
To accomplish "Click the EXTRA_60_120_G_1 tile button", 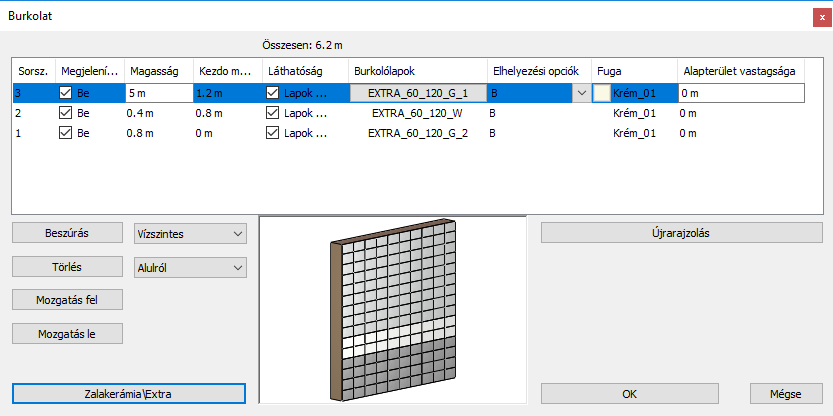I will (x=418, y=94).
